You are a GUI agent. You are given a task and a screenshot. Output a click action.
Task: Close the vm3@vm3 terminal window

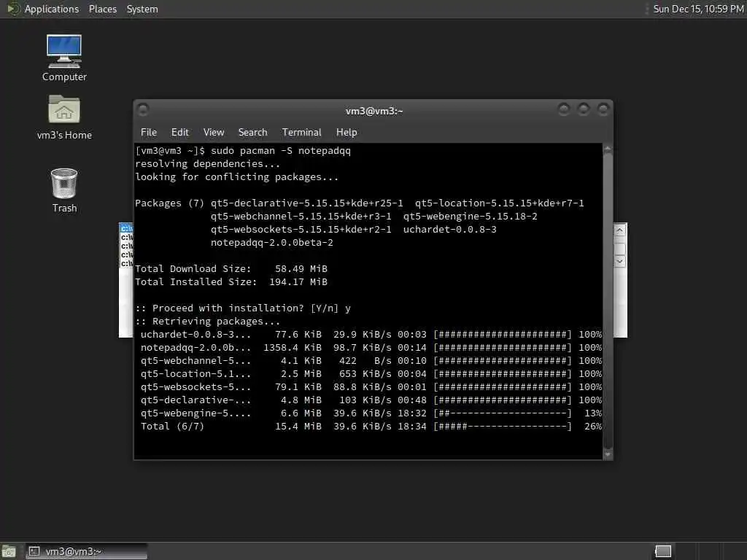[603, 110]
